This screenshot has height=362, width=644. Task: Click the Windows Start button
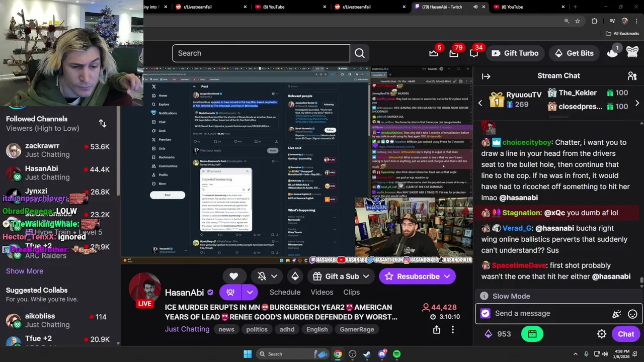pyautogui.click(x=248, y=354)
